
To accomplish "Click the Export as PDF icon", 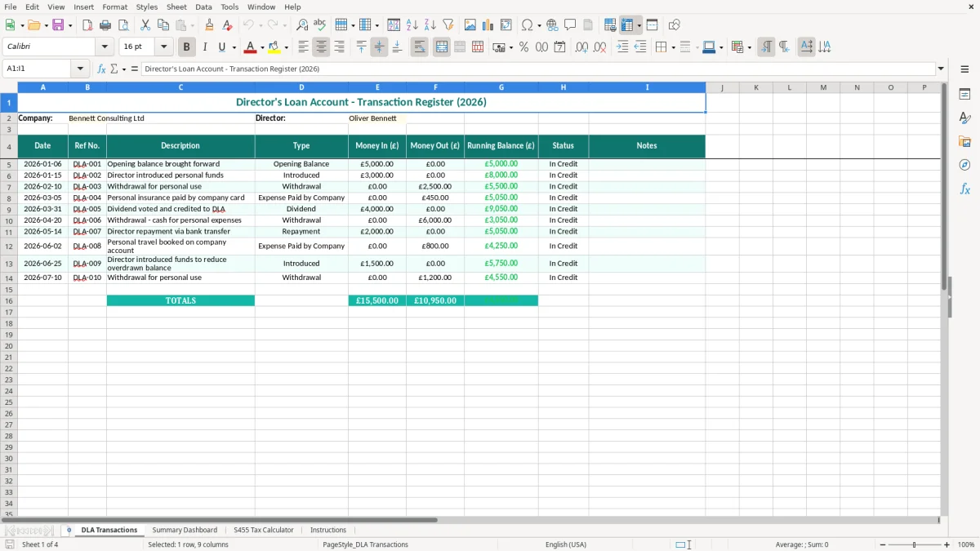I will tap(87, 25).
